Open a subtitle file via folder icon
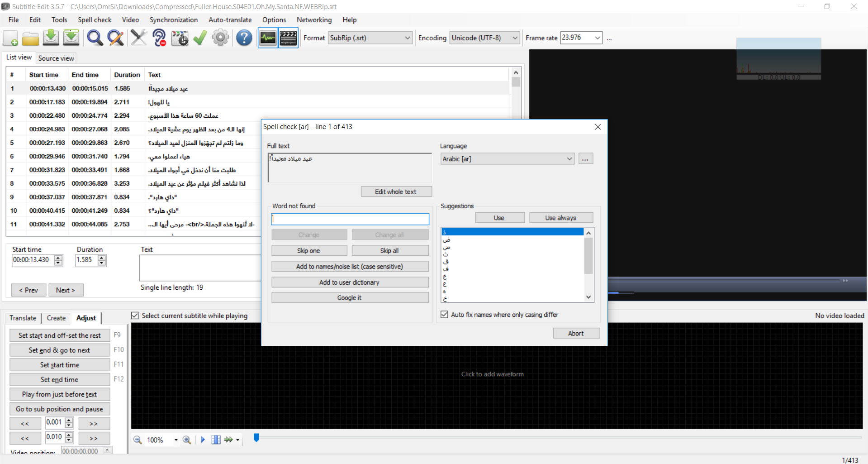The height and width of the screenshot is (464, 868). click(x=30, y=38)
